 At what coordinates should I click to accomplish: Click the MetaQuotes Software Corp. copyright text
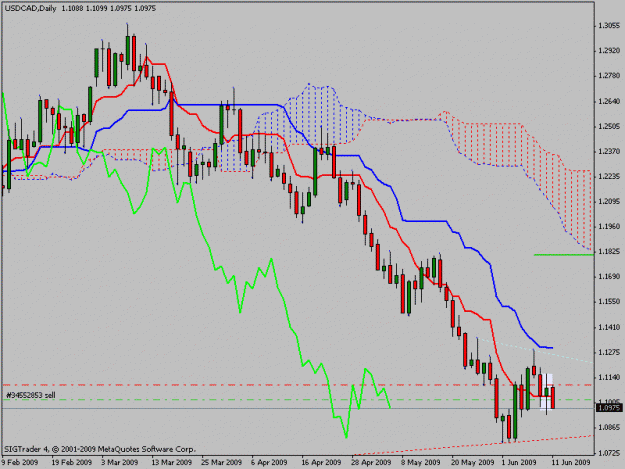coord(100,449)
